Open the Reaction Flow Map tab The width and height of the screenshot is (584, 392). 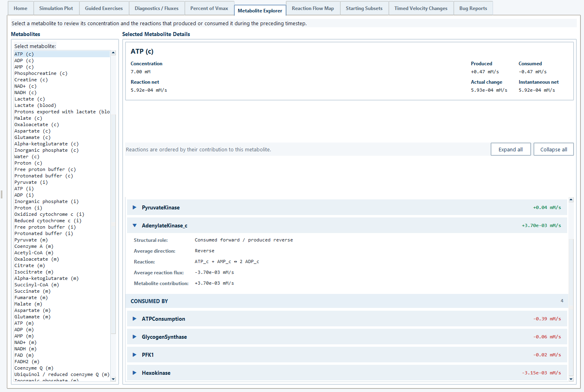[x=313, y=8]
